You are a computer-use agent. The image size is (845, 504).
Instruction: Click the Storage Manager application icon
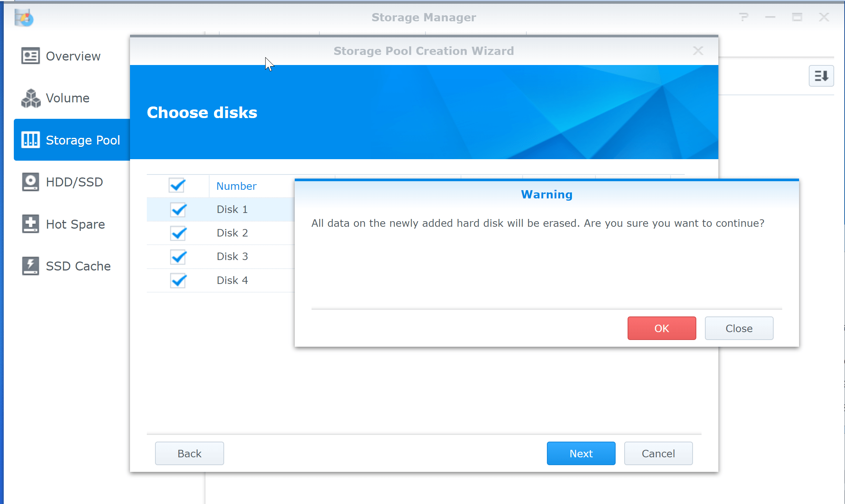[24, 17]
